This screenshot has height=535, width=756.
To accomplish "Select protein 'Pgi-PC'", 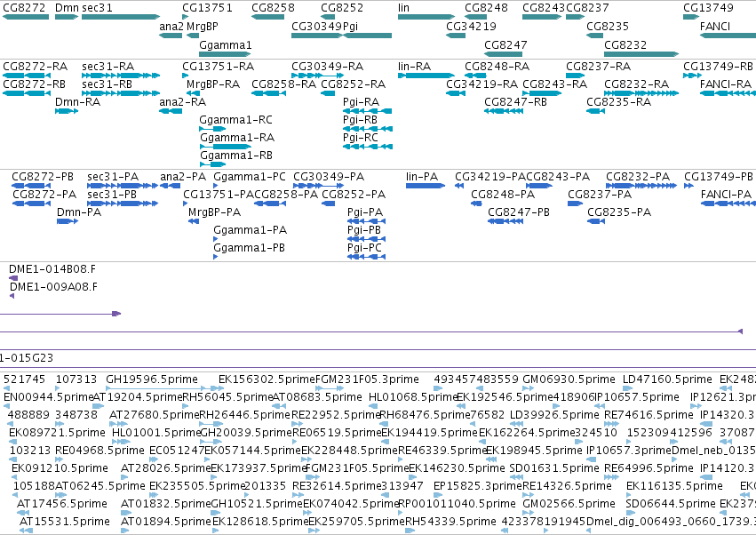I will coord(364,248).
